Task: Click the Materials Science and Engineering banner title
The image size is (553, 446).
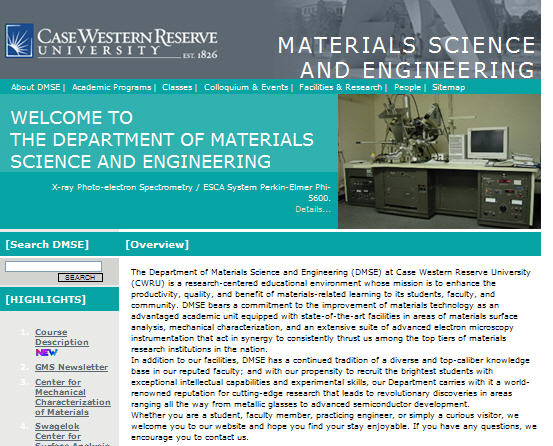Action: click(x=406, y=57)
